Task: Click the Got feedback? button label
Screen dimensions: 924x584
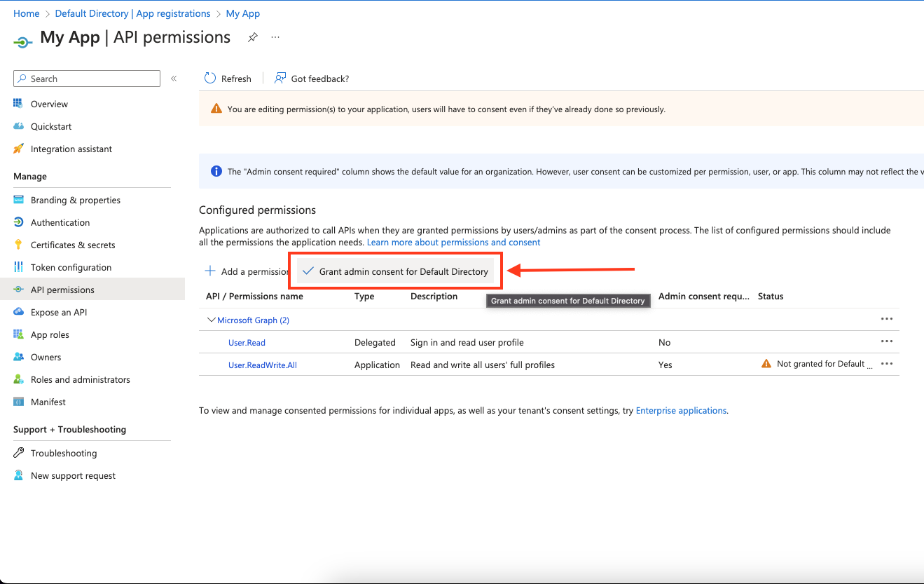Action: pyautogui.click(x=320, y=79)
